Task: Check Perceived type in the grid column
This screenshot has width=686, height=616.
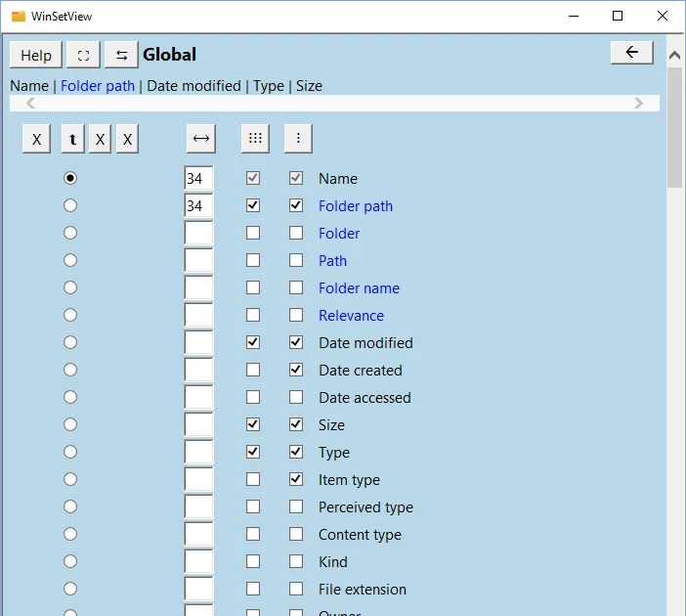Action: tap(253, 506)
